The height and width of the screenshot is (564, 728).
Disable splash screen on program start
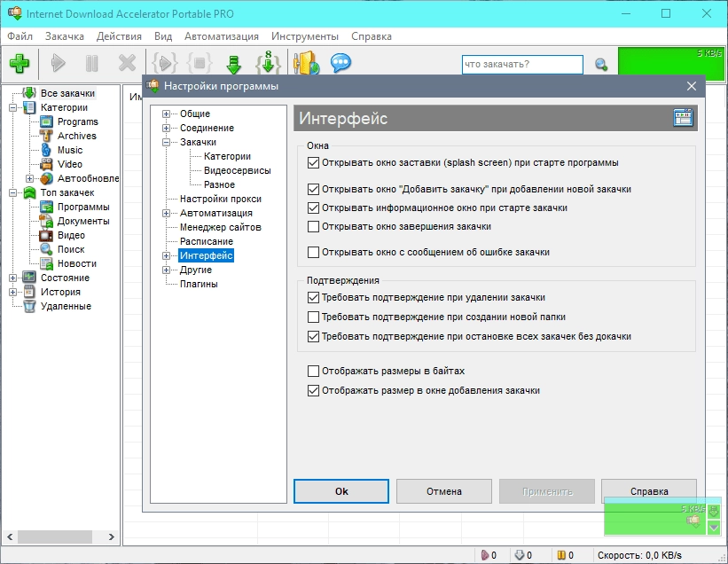coord(313,163)
